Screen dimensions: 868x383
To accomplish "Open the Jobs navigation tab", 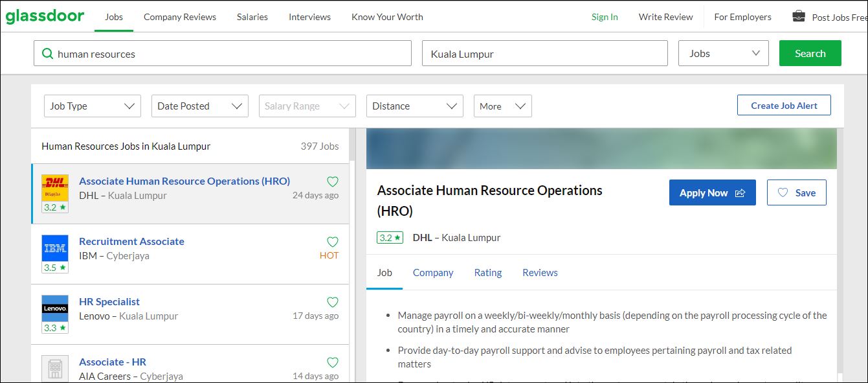I will 114,17.
